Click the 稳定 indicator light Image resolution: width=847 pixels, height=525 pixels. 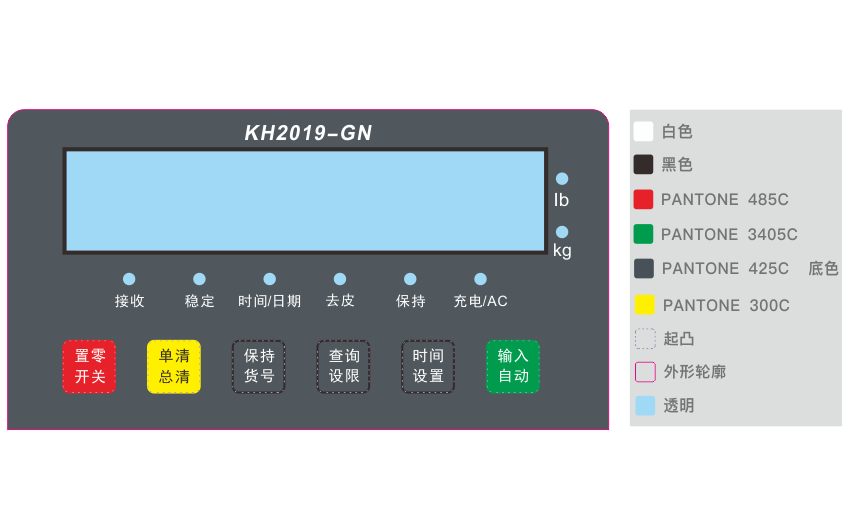click(x=199, y=279)
